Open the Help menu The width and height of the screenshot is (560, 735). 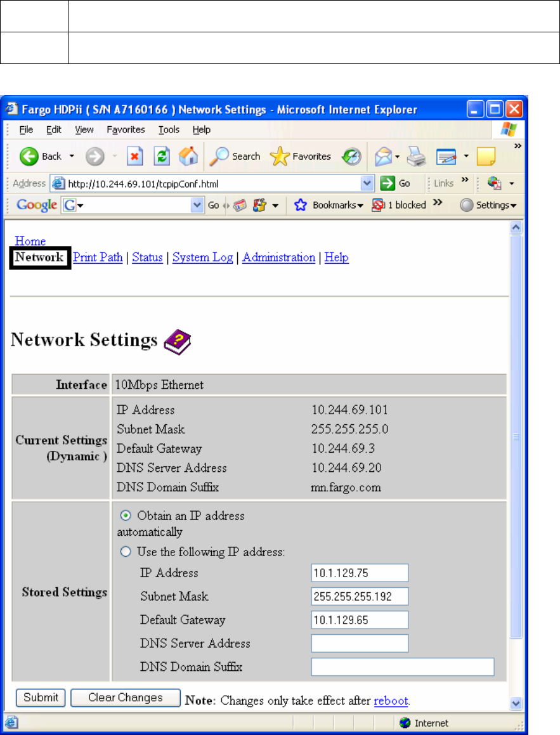point(202,129)
